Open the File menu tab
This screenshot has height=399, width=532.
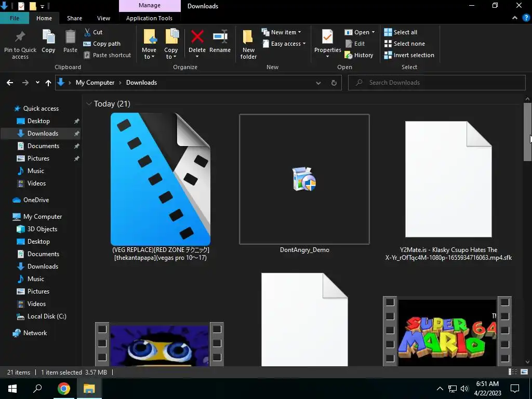click(x=14, y=18)
